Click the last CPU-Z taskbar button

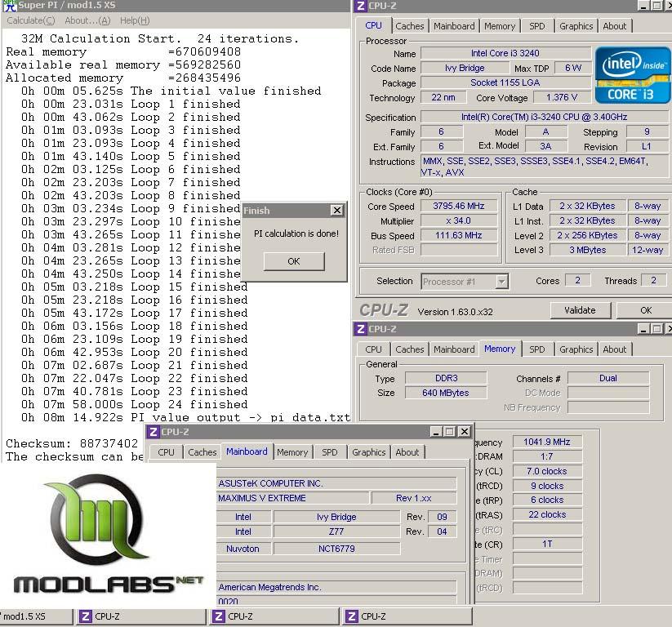(408, 616)
